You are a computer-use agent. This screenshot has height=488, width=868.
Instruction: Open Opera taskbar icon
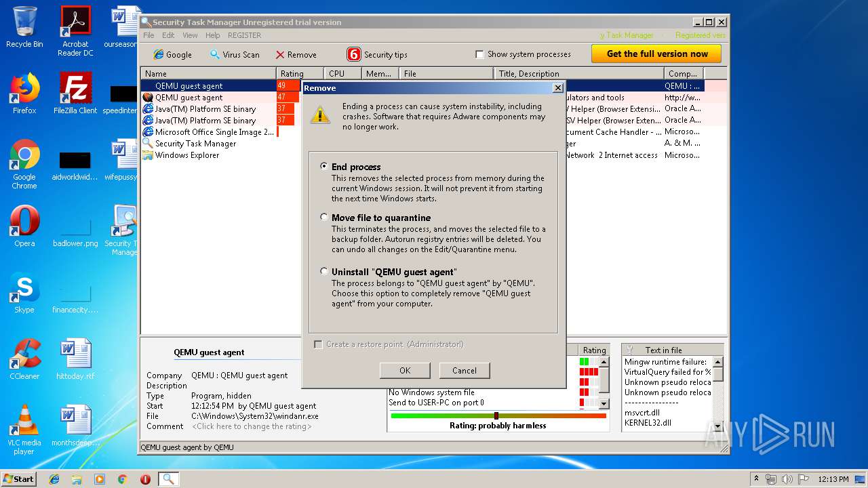click(x=145, y=479)
